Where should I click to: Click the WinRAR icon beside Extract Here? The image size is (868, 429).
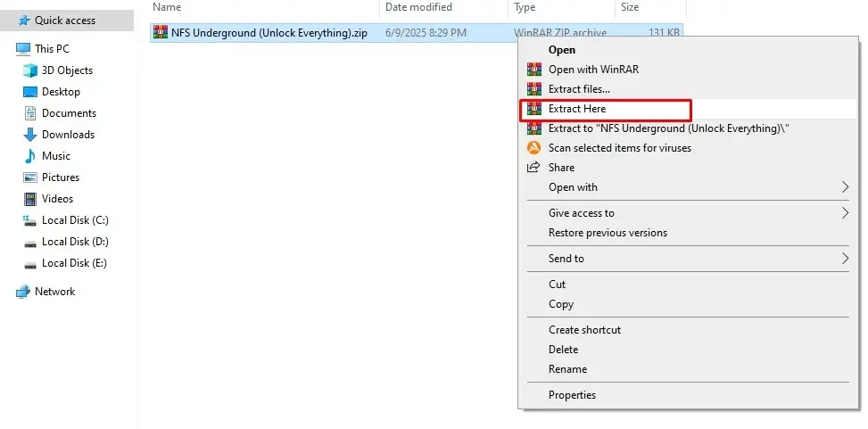(533, 109)
